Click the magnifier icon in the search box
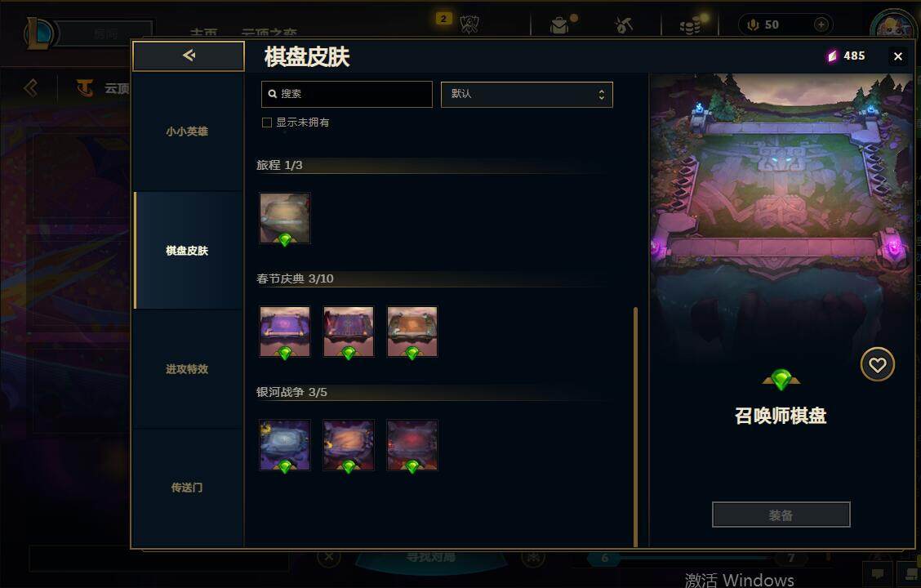The width and height of the screenshot is (921, 588). pos(273,94)
